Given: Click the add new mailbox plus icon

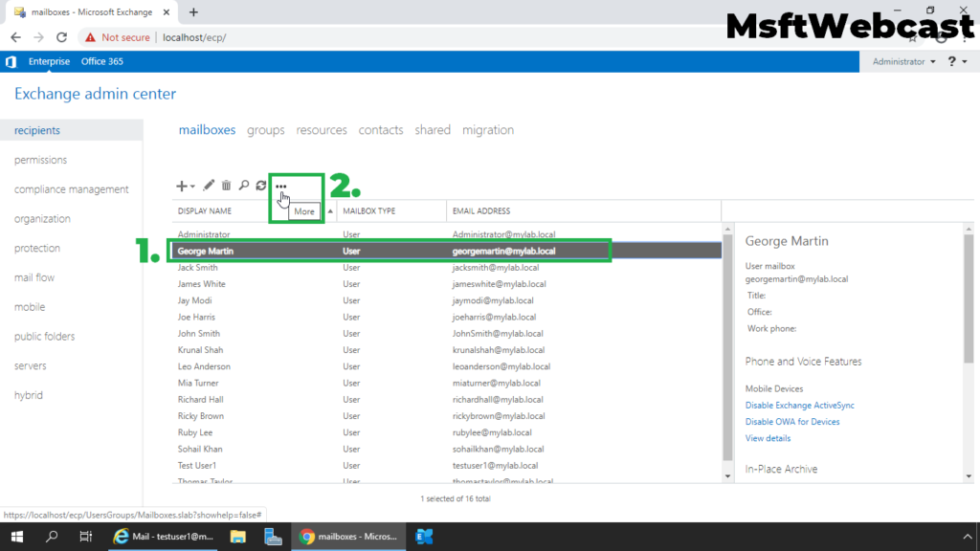Looking at the screenshot, I should [181, 186].
